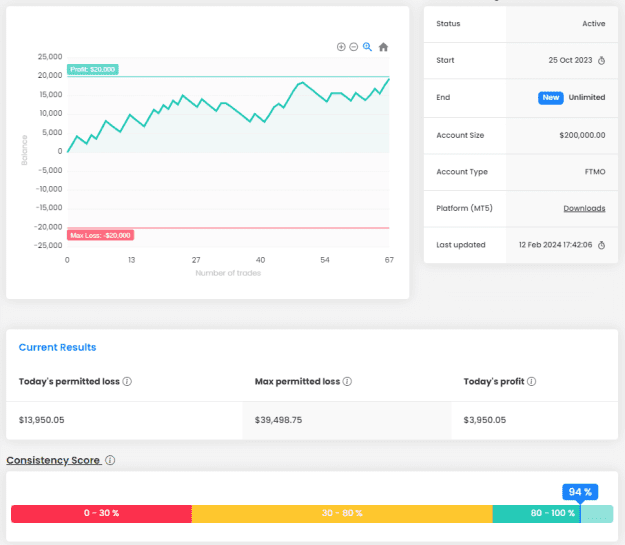The image size is (625, 545).
Task: Open info icon for Max permitted loss
Action: coord(347,382)
